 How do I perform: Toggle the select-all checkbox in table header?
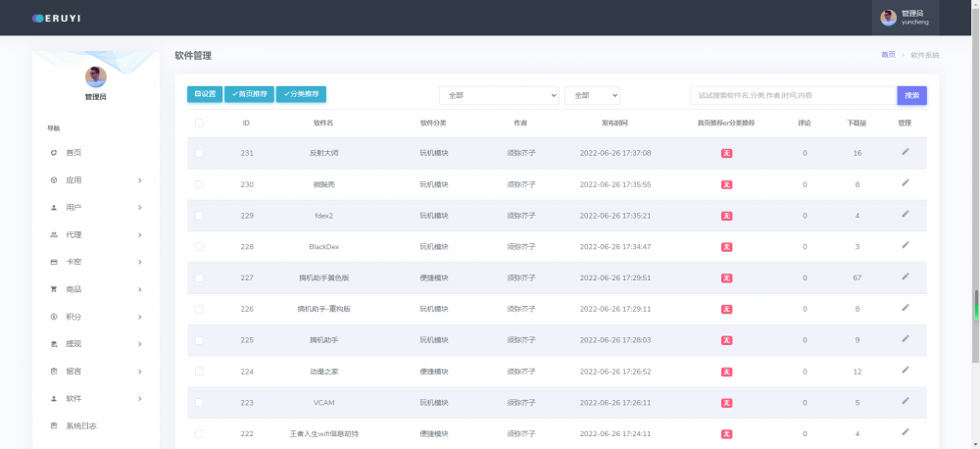[199, 123]
